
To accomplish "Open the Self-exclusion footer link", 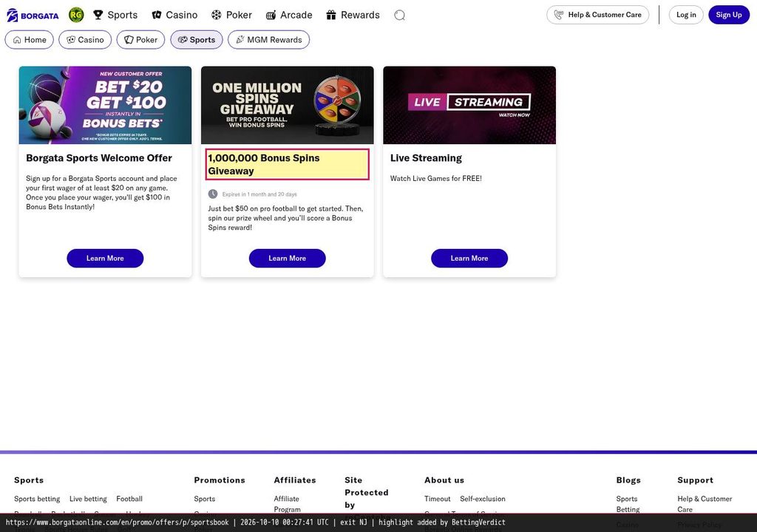I will (x=483, y=499).
